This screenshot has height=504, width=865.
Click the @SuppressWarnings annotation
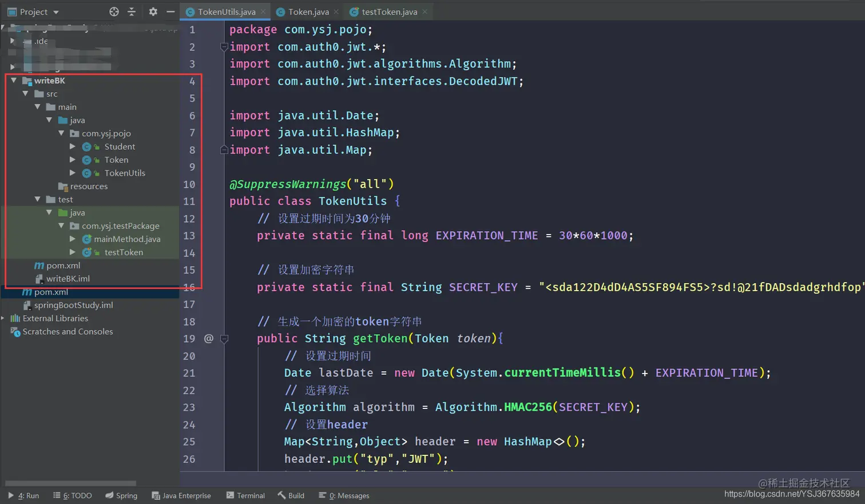click(x=288, y=184)
